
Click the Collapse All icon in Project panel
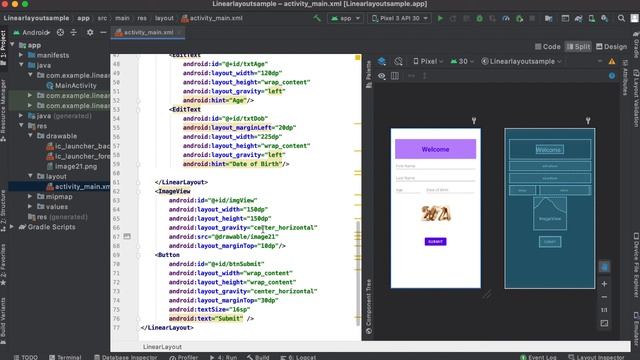[74, 32]
